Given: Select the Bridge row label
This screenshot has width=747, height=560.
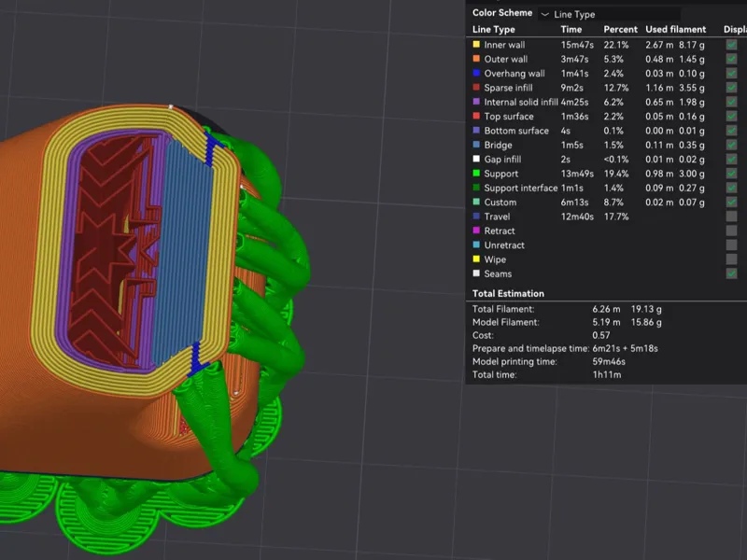Looking at the screenshot, I should tap(499, 146).
